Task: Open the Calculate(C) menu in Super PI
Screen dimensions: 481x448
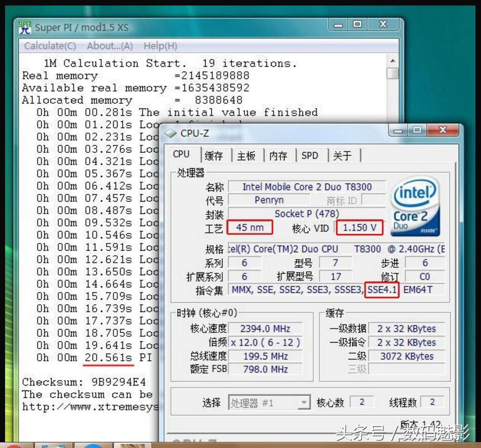Action: click(x=50, y=46)
